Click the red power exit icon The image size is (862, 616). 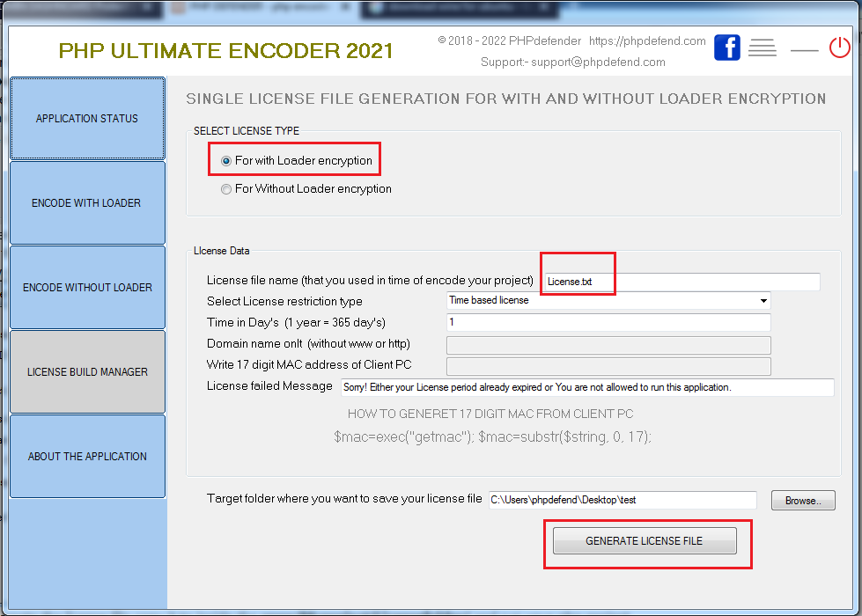[839, 48]
